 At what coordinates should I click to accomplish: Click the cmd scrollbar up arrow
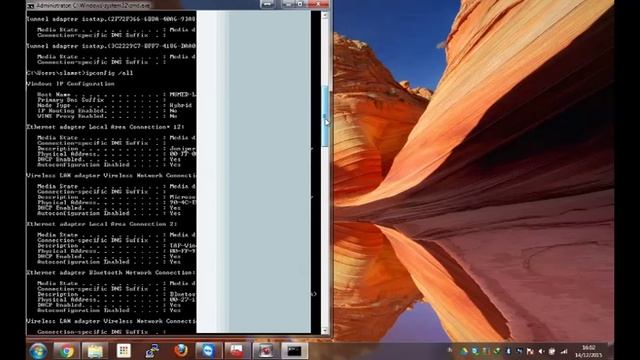click(x=325, y=15)
